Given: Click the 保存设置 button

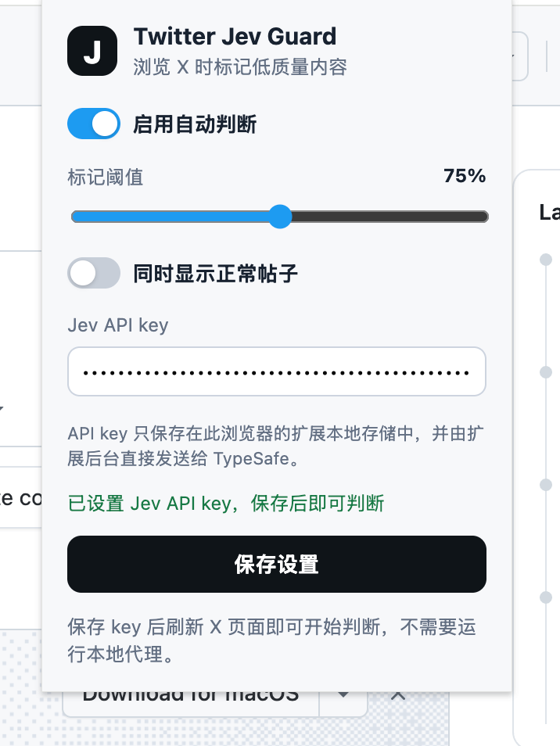Looking at the screenshot, I should 277,565.
